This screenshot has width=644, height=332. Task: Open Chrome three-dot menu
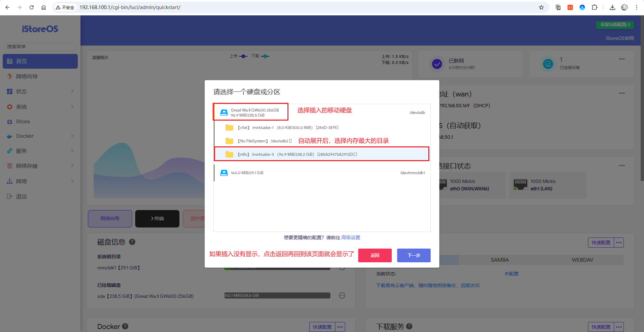pos(637,7)
